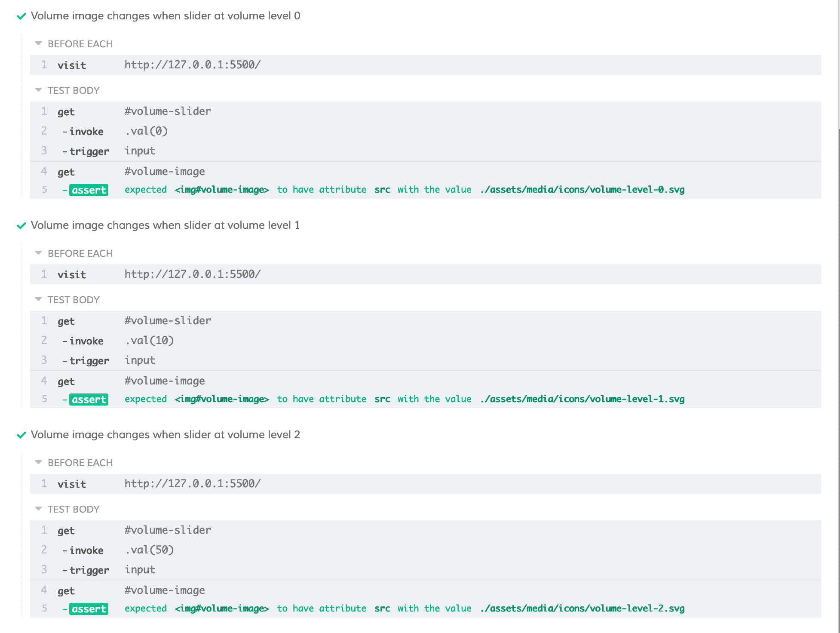The width and height of the screenshot is (840, 633).
Task: Select get #volume-image in level 1 test
Action: pos(426,381)
